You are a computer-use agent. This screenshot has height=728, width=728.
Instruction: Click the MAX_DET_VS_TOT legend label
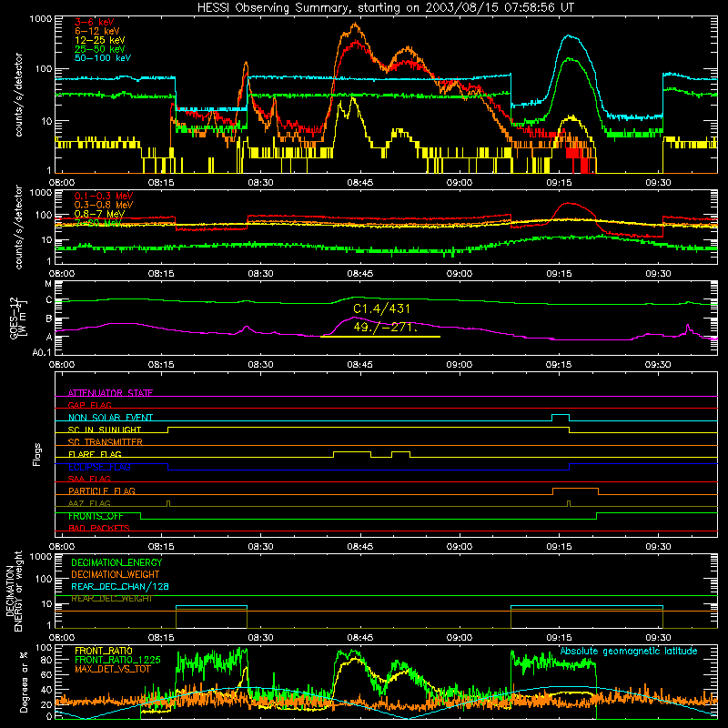(112, 669)
